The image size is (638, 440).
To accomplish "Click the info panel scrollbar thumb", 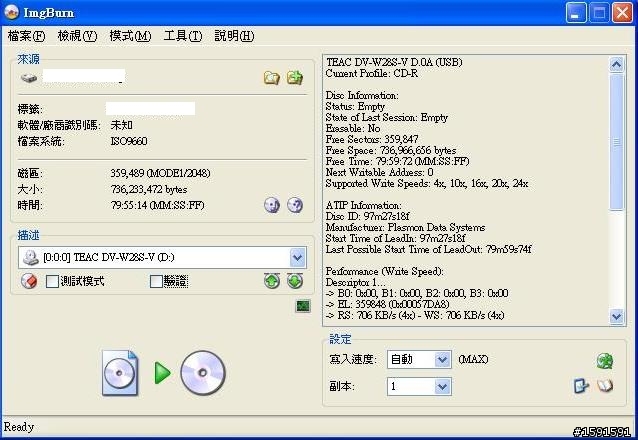I will (x=616, y=142).
